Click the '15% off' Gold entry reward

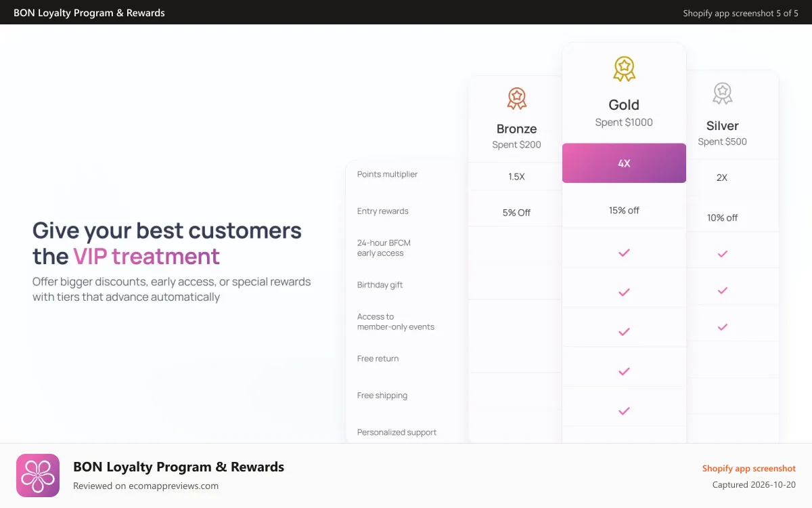coord(624,211)
